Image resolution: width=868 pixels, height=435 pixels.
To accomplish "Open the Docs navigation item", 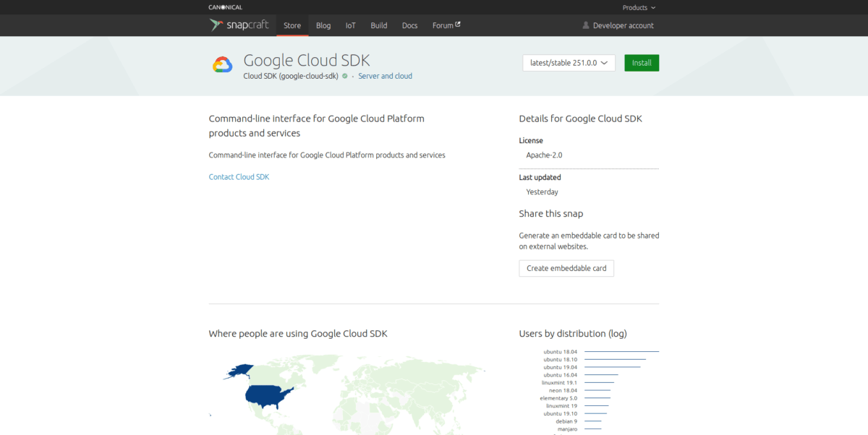I will point(410,25).
